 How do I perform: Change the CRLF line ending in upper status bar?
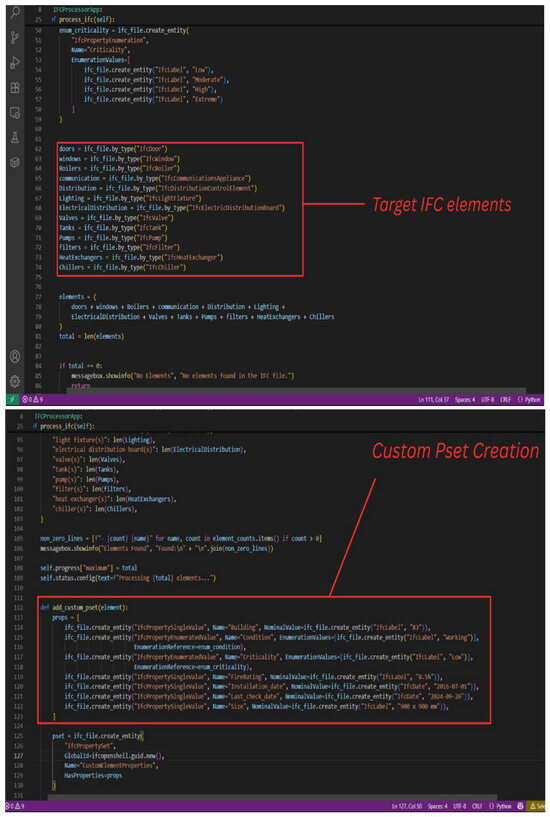click(x=505, y=400)
